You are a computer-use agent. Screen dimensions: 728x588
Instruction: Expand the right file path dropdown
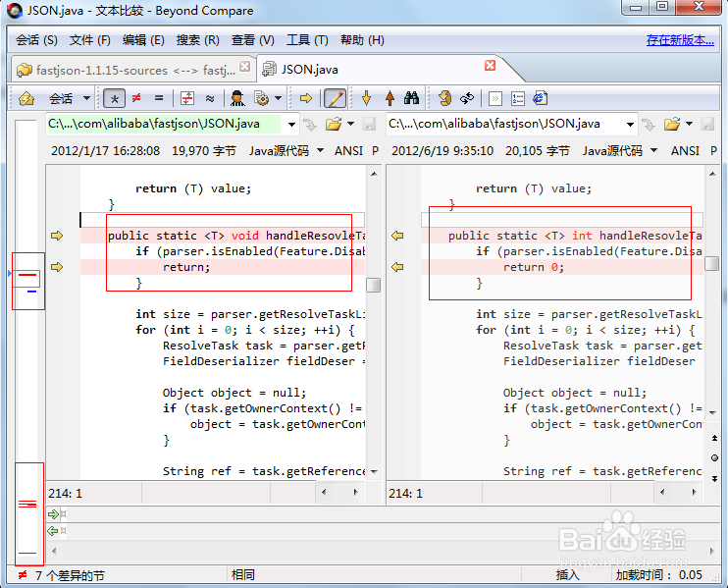630,124
